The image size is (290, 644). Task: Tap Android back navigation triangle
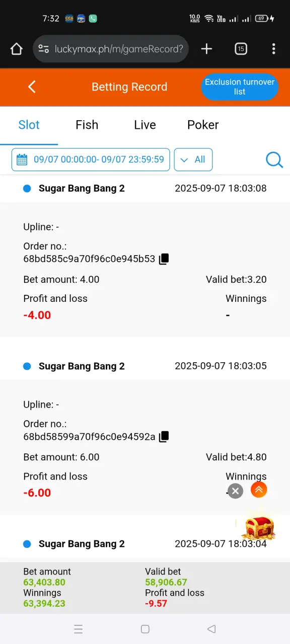tap(211, 629)
